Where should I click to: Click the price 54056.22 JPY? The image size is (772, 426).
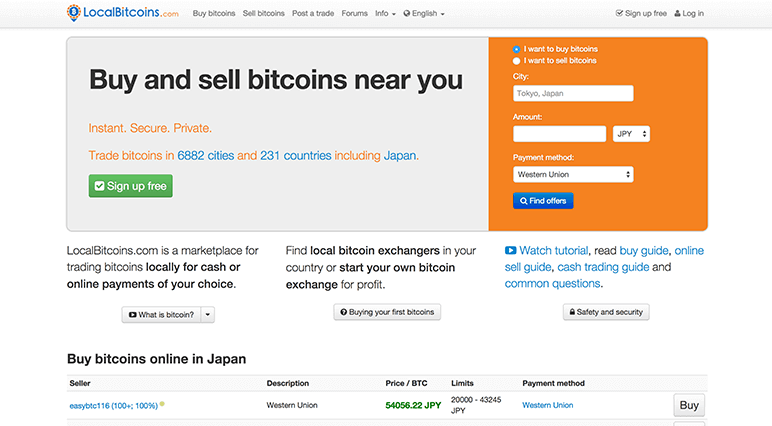pyautogui.click(x=413, y=405)
